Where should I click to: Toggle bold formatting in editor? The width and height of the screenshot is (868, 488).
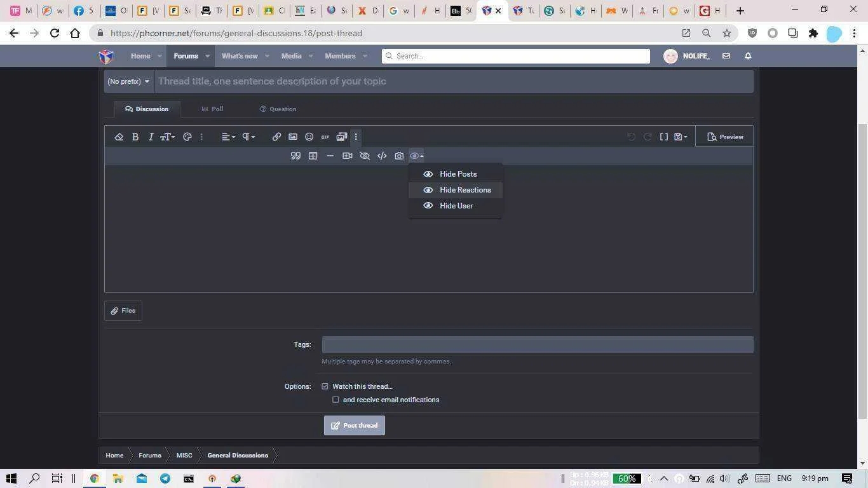click(x=135, y=137)
